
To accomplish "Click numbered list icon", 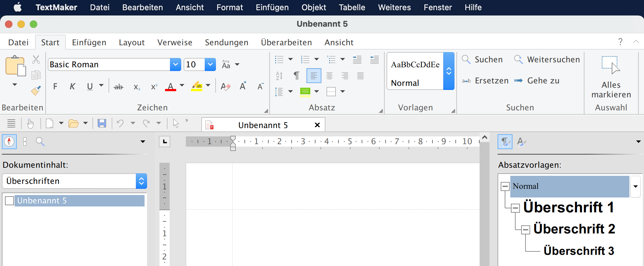I will [305, 60].
